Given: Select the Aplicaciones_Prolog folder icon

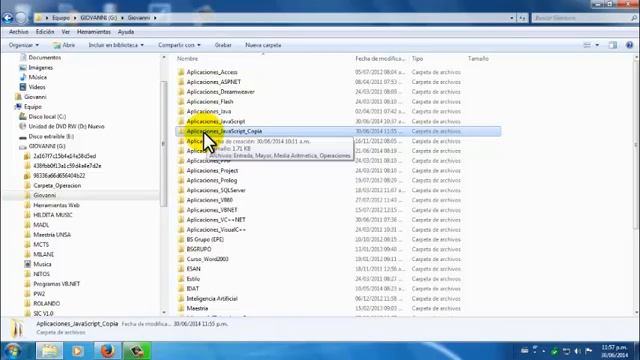Looking at the screenshot, I should click(181, 180).
